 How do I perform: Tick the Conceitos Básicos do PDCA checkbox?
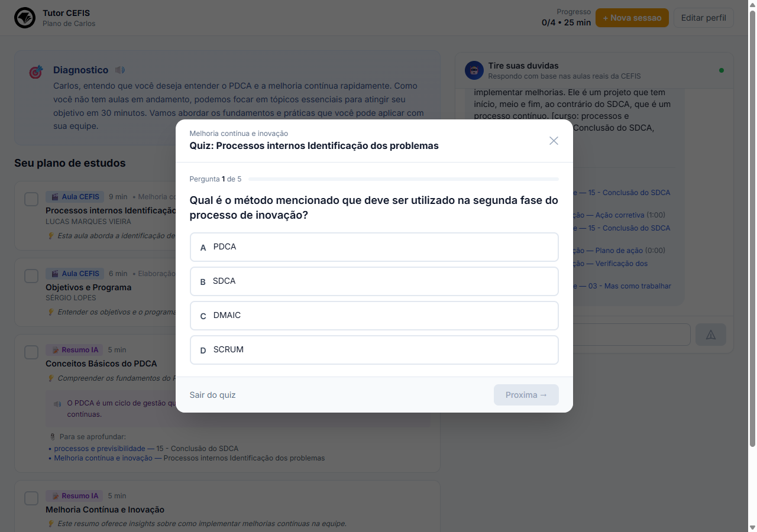(x=31, y=352)
